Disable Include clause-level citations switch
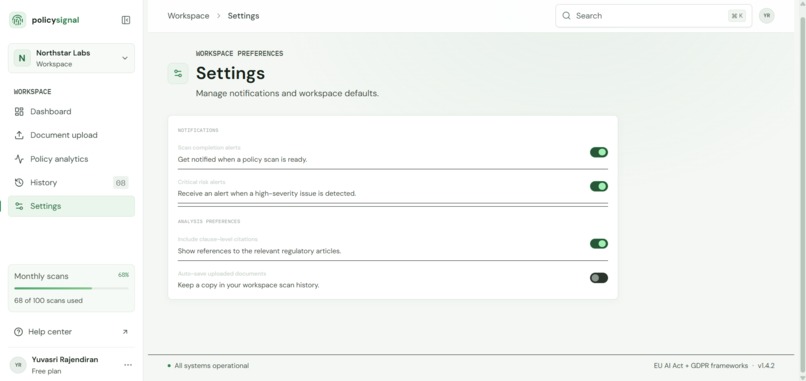 [599, 244]
